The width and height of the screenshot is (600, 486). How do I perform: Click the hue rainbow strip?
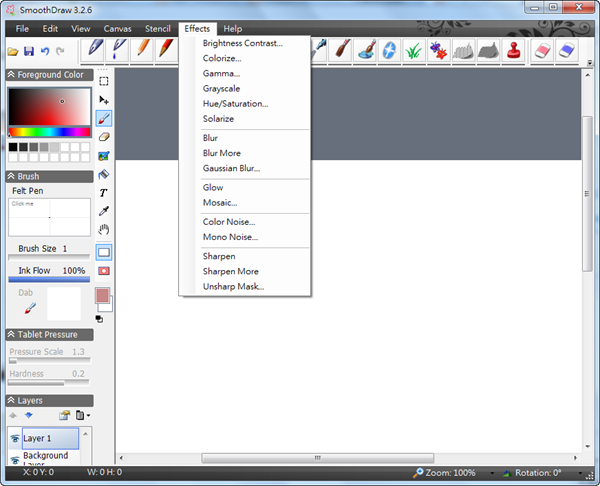[x=49, y=132]
